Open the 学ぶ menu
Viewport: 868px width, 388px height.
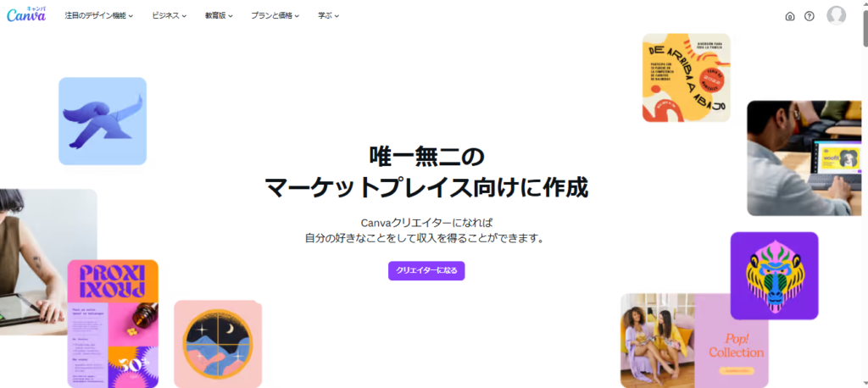(x=328, y=16)
